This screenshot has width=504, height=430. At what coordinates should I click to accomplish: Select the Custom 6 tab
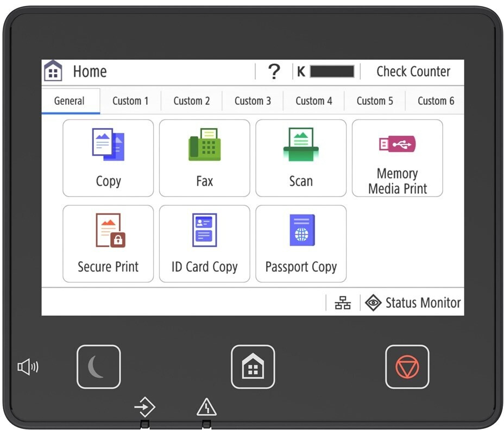click(436, 101)
